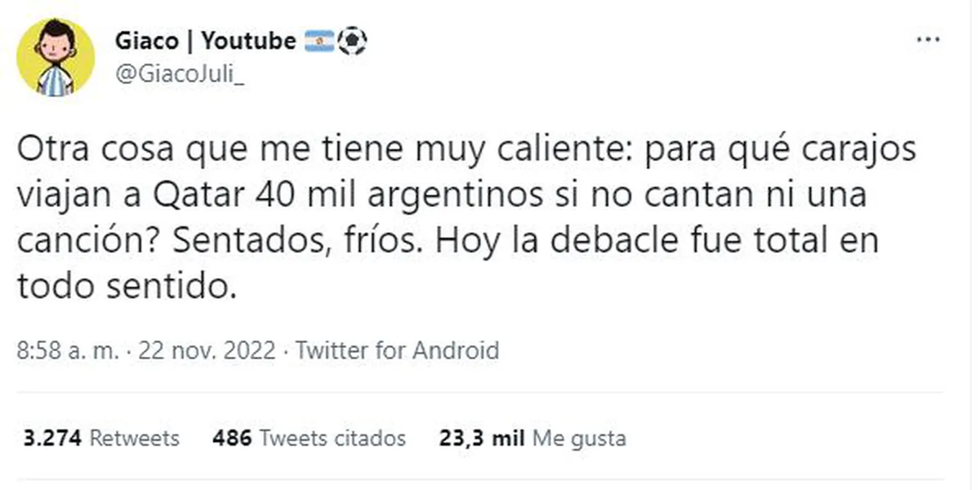Click the soccer ball emoji beside name

point(352,41)
